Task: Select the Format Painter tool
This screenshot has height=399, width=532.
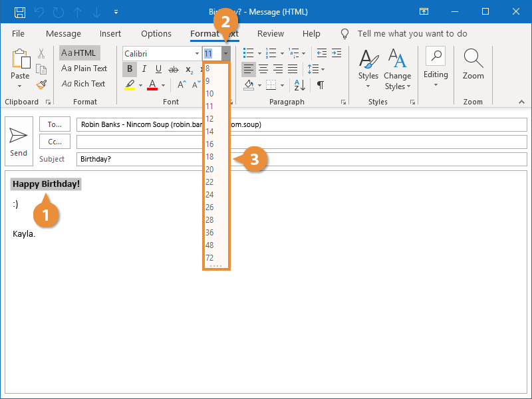Action: [40, 84]
